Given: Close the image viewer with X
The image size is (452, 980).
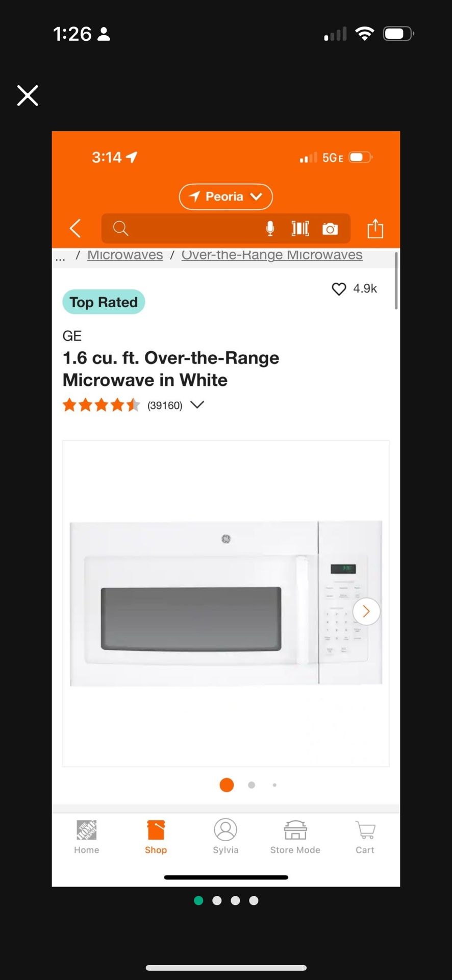Looking at the screenshot, I should tap(28, 95).
